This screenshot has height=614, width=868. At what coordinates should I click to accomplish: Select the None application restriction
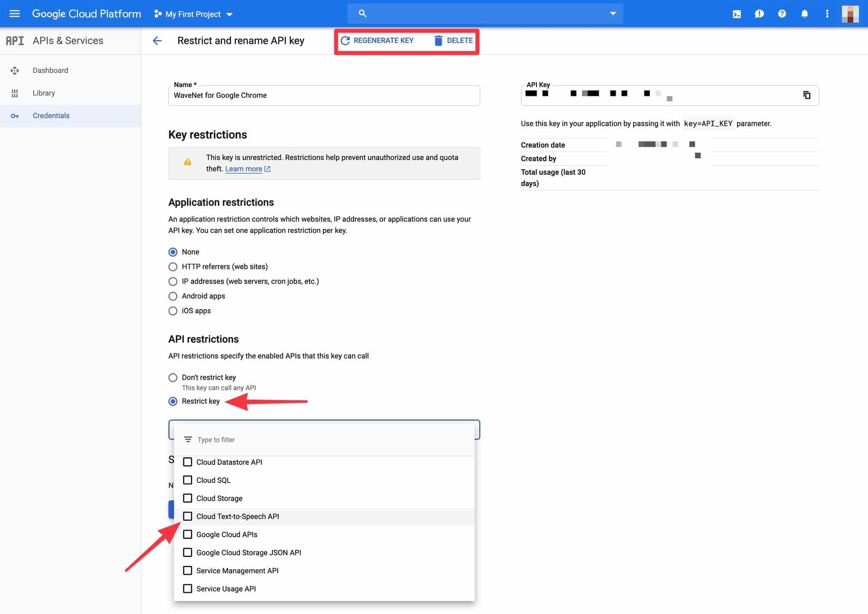click(173, 252)
